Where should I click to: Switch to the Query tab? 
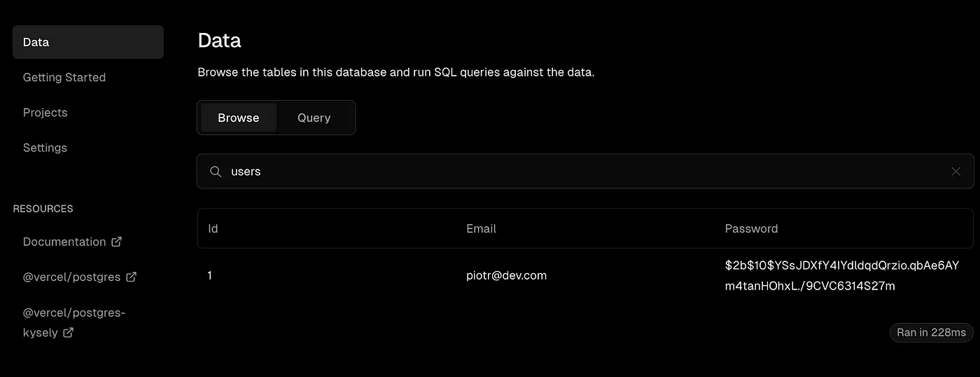(314, 118)
